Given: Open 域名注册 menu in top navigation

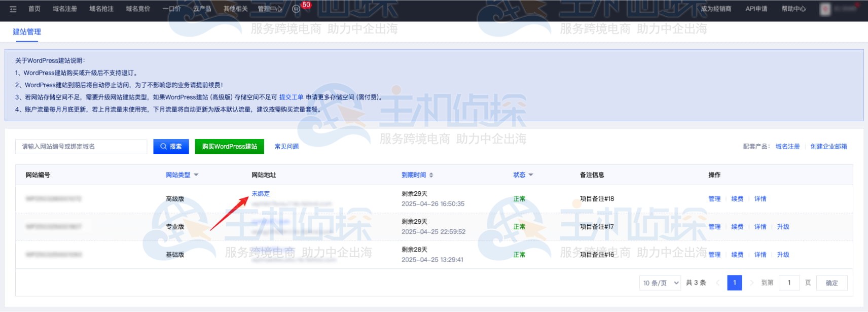Looking at the screenshot, I should click(x=65, y=9).
